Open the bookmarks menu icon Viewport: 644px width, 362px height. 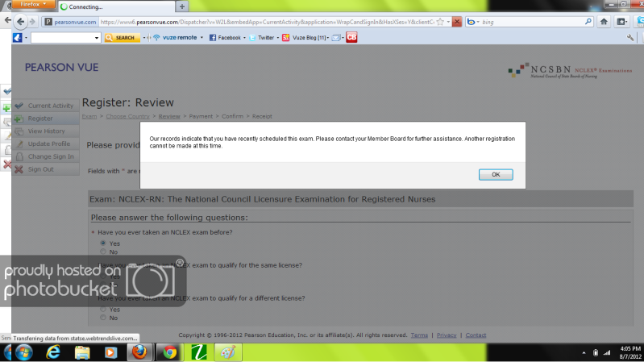coord(621,22)
